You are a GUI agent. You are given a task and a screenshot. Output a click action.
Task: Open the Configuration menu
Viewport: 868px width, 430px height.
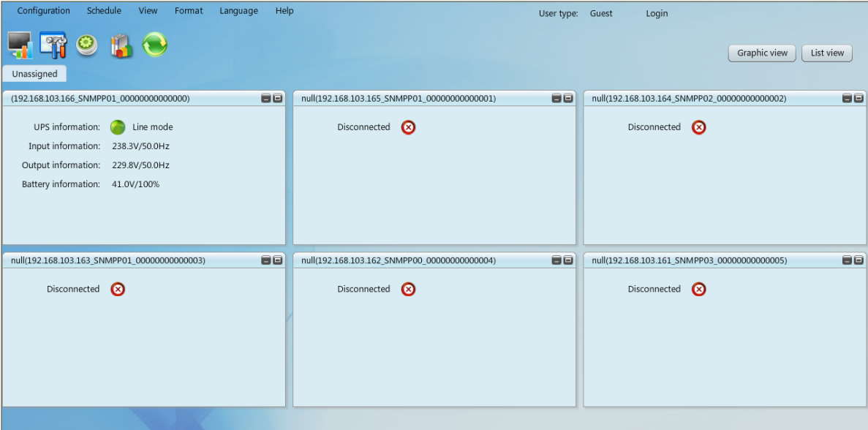44,11
